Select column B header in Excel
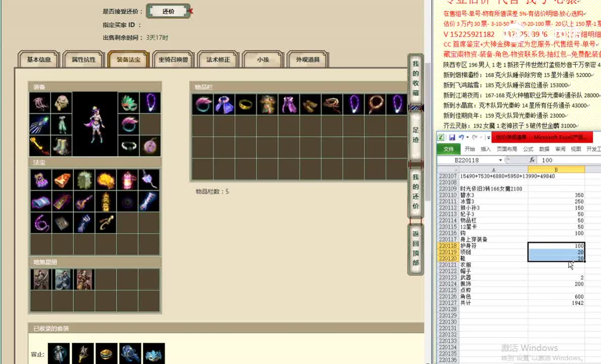 (556, 169)
